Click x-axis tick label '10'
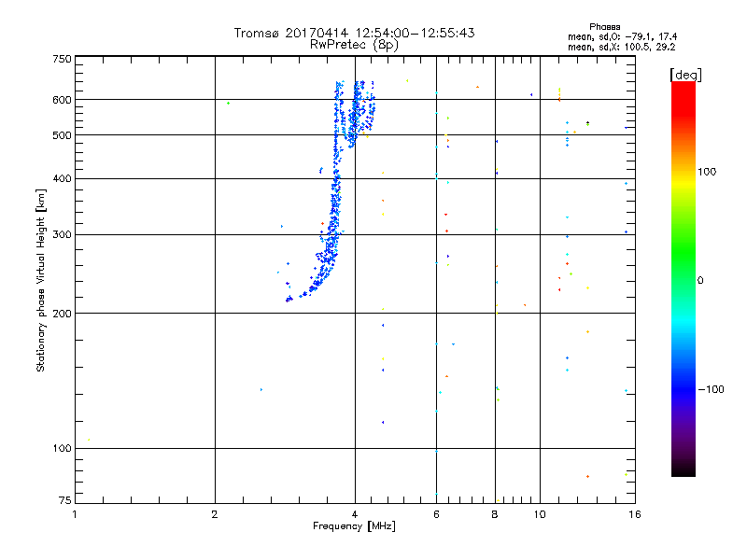 click(x=540, y=514)
